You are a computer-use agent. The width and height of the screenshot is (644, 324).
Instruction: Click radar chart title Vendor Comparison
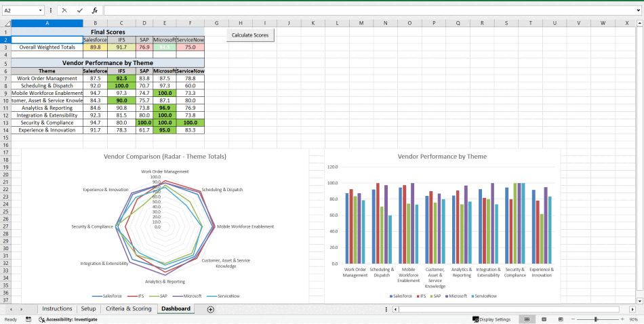(x=165, y=157)
